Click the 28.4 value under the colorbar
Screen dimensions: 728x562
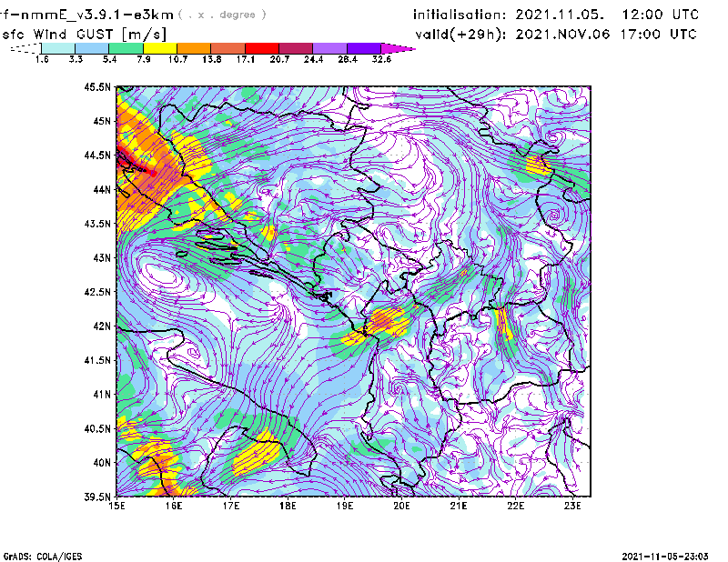click(x=348, y=59)
